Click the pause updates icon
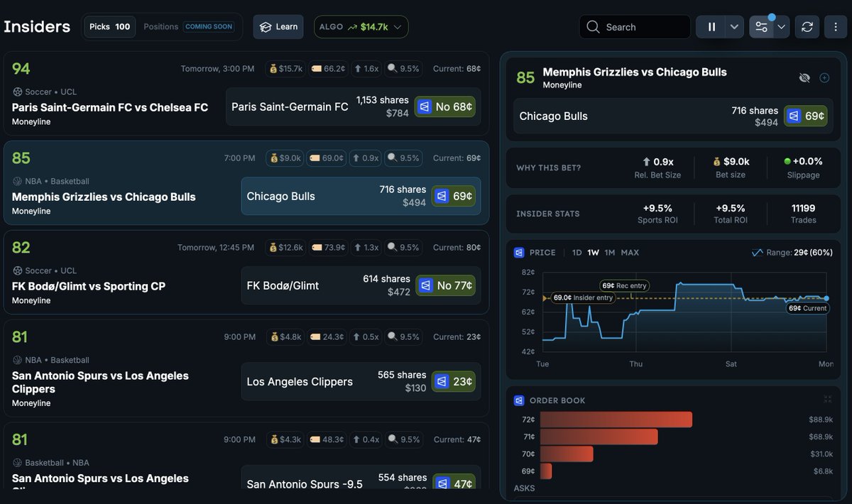 [711, 26]
